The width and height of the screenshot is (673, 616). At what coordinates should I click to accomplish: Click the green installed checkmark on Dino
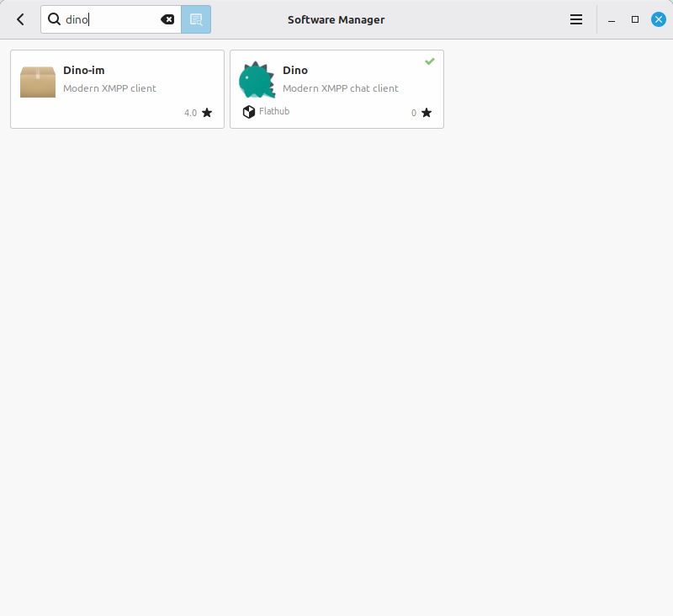click(x=430, y=61)
